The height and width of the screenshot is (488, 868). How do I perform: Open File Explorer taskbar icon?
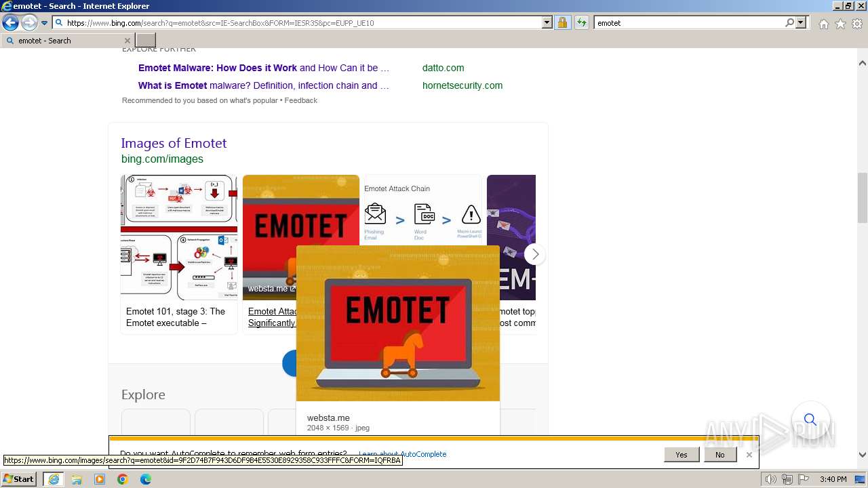click(77, 479)
